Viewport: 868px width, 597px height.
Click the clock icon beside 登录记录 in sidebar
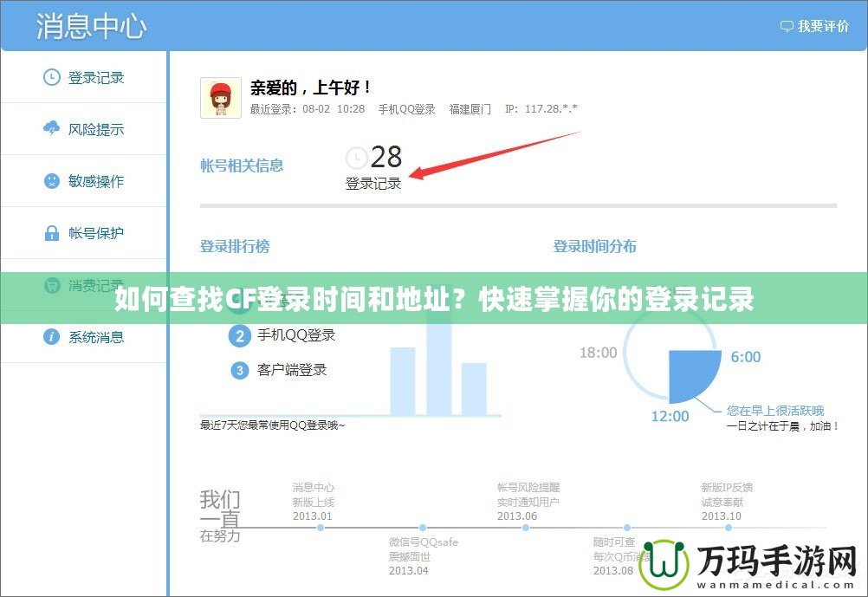pyautogui.click(x=51, y=77)
